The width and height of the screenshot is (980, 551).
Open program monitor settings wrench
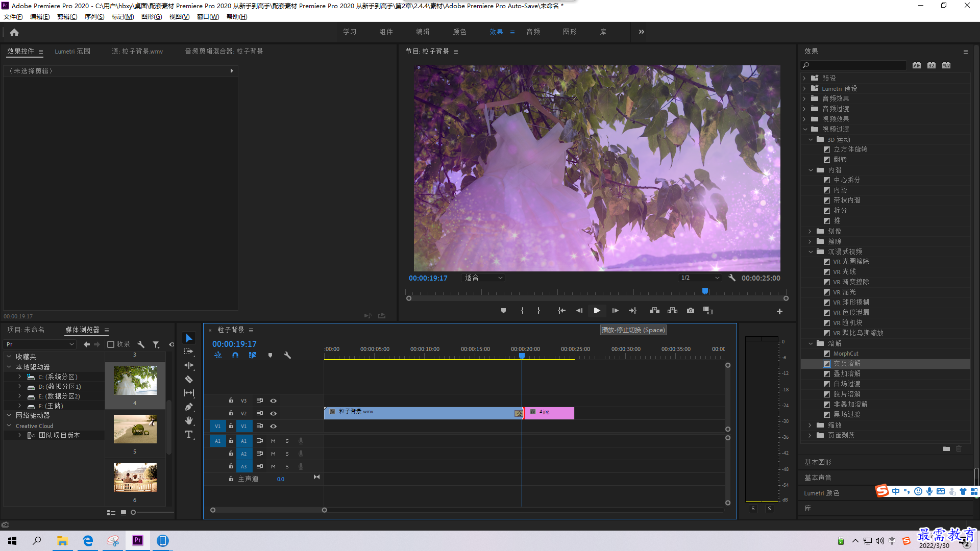(x=732, y=278)
